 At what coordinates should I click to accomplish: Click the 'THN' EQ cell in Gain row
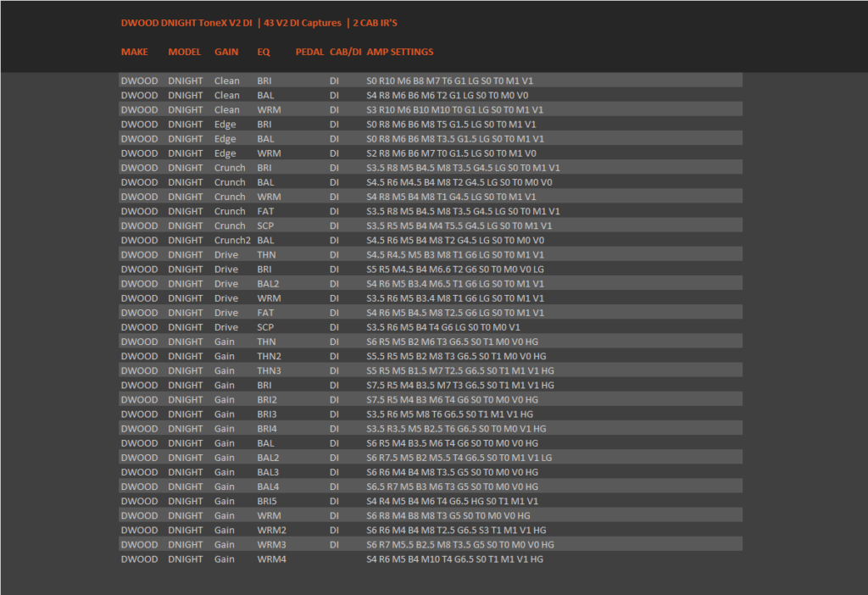266,342
